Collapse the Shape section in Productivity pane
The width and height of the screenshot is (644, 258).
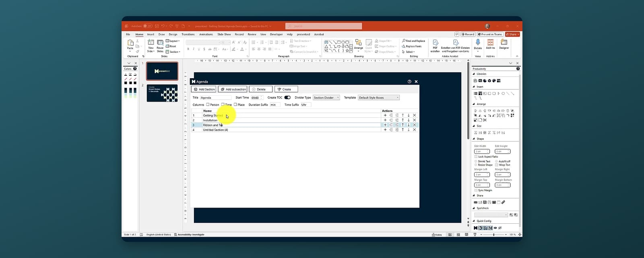474,139
